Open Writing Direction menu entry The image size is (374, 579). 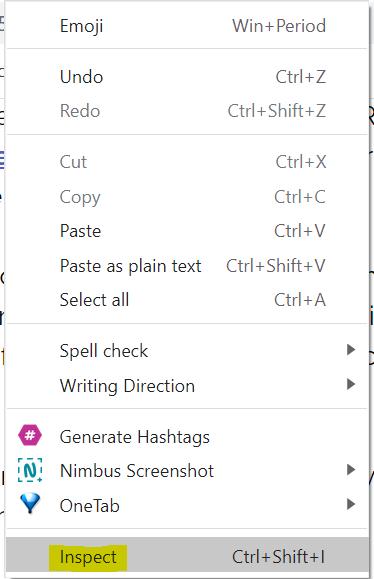(x=187, y=386)
